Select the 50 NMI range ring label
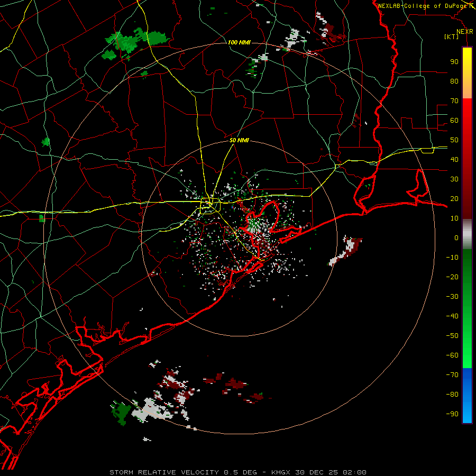The height and width of the screenshot is (476, 476). 239,140
